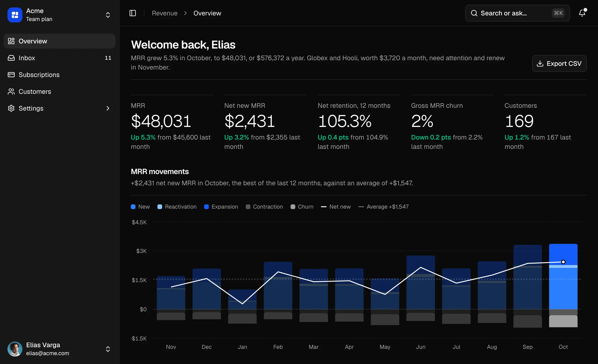Click the Net new MRR value $2,431
598x364 pixels.
[249, 121]
